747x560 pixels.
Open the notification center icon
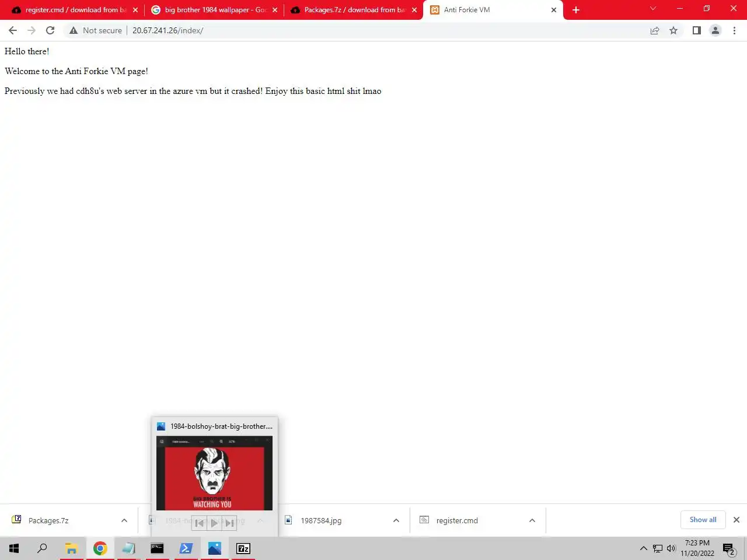(x=728, y=548)
